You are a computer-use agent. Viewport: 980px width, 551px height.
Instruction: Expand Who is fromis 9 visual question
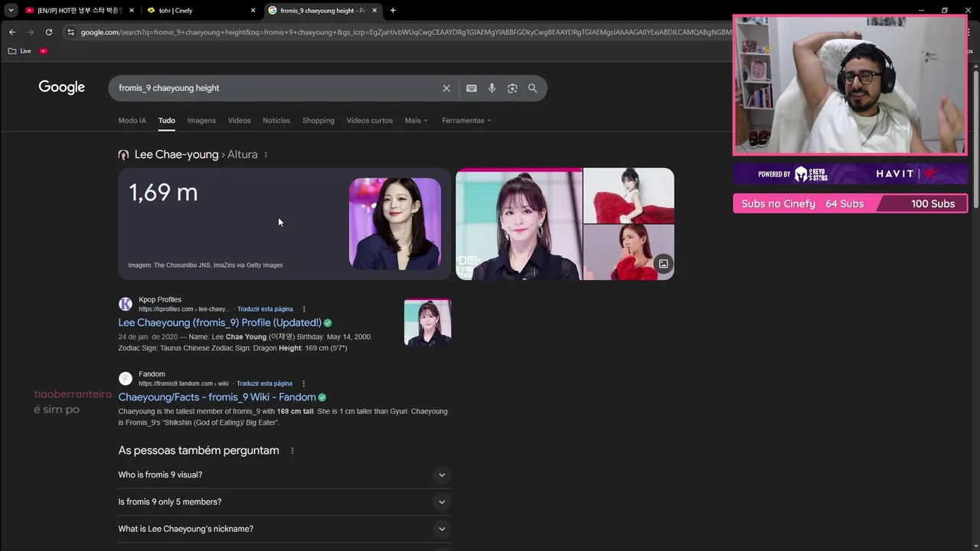[x=284, y=475]
